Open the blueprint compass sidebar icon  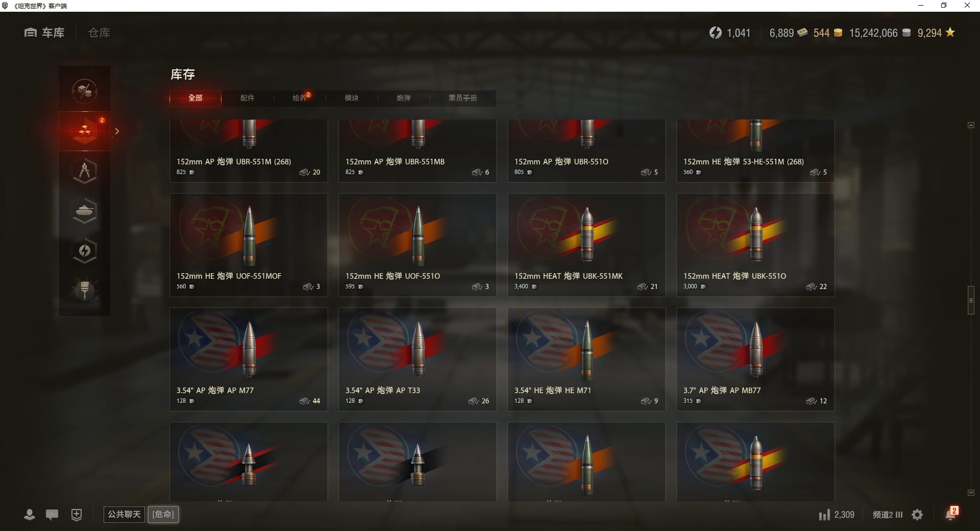point(85,171)
